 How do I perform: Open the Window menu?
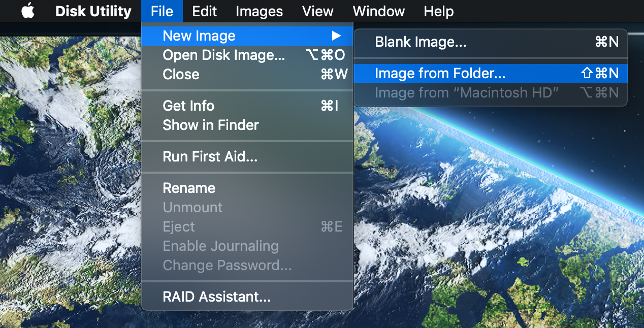tap(378, 11)
